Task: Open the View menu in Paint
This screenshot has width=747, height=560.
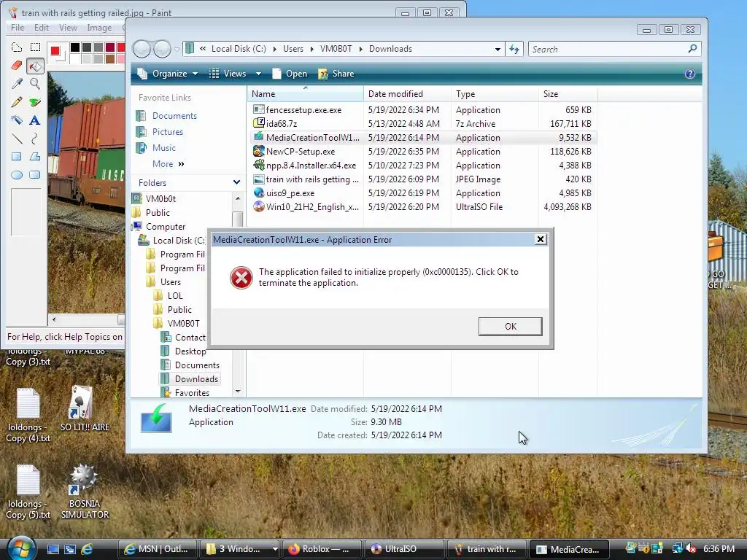Action: (x=68, y=28)
